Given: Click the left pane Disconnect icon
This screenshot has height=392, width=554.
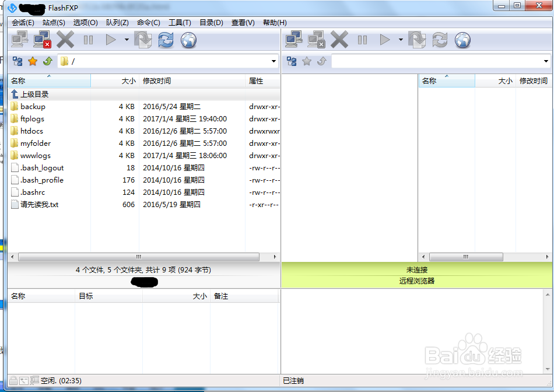Looking at the screenshot, I should point(42,39).
